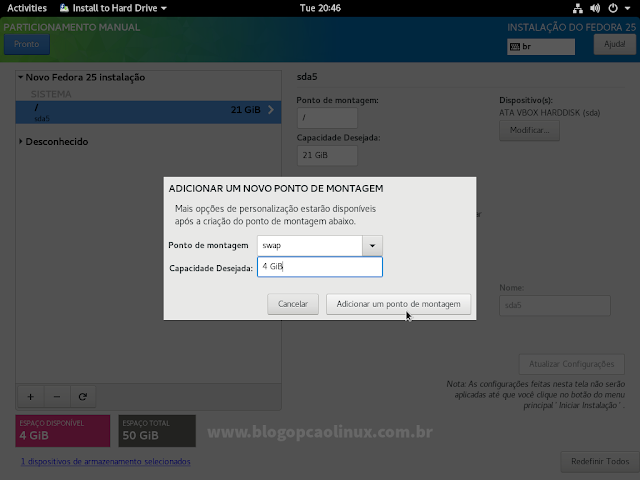Image resolution: width=640 pixels, height=480 pixels.
Task: Click the dialog mount point field with swap
Action: [x=310, y=245]
